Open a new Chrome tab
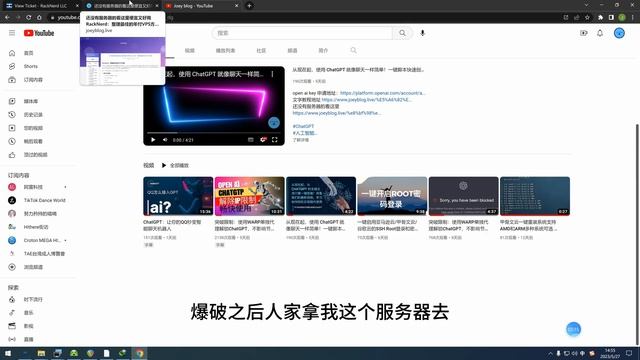Screen dimensions: 640x360 tap(249, 6)
